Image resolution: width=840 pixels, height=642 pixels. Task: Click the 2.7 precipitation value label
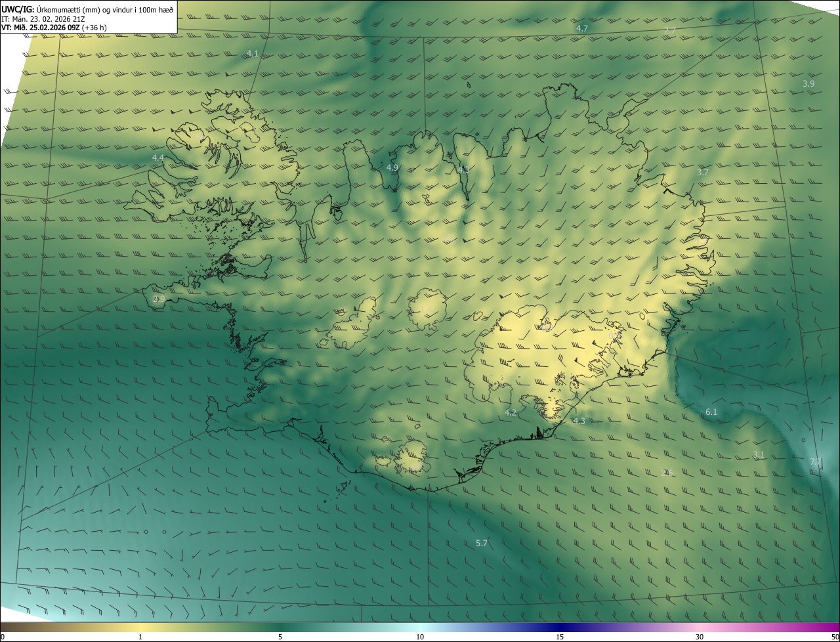670,31
